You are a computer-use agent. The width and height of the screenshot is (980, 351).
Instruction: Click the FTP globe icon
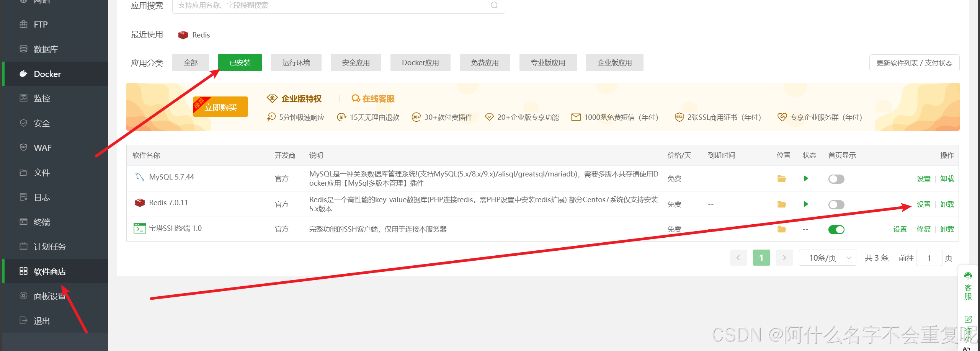point(23,24)
